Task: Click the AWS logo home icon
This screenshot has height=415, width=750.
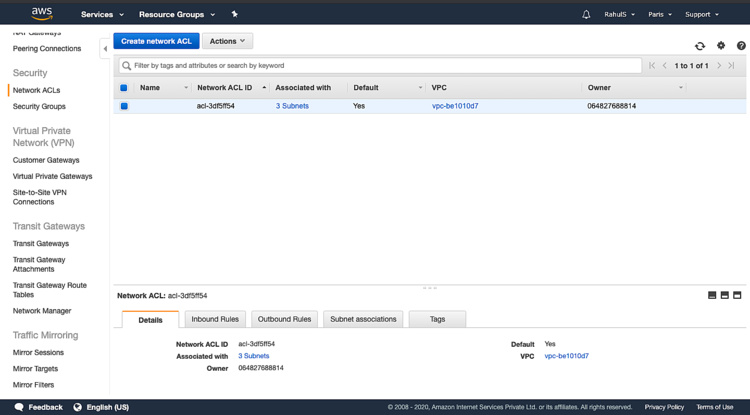Action: click(41, 14)
